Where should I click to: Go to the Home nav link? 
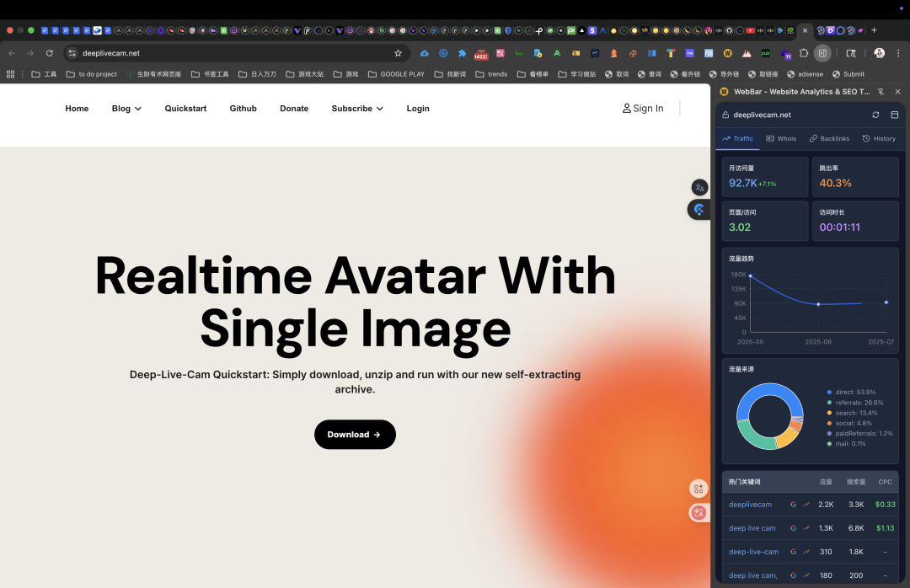pos(77,109)
